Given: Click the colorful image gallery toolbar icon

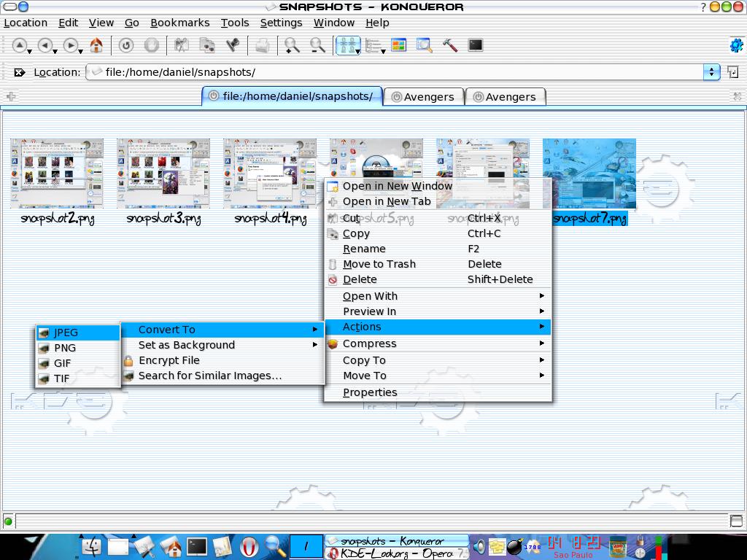Looking at the screenshot, I should pos(398,45).
